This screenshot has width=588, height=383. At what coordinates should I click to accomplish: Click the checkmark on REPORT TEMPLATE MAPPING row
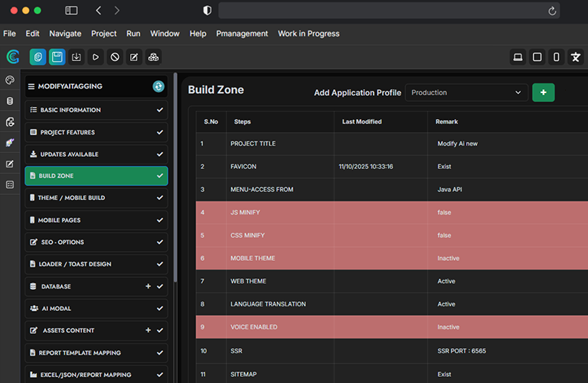[160, 353]
